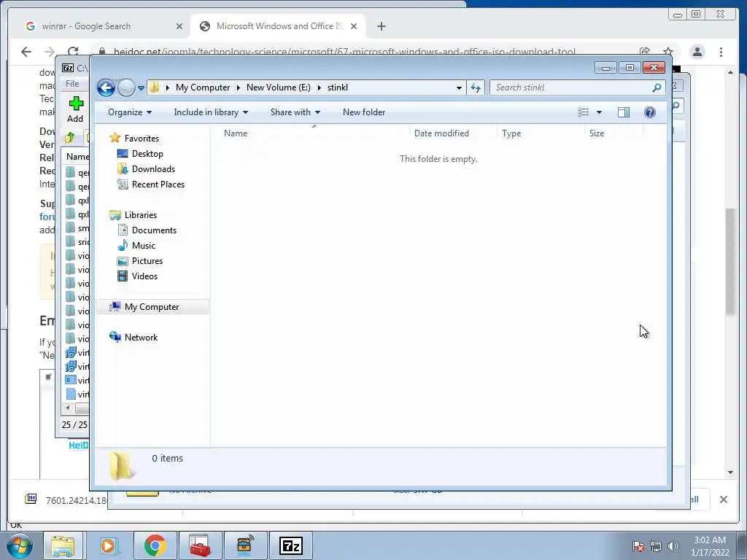Image resolution: width=747 pixels, height=560 pixels.
Task: Select Favorites in navigation pane
Action: [142, 139]
